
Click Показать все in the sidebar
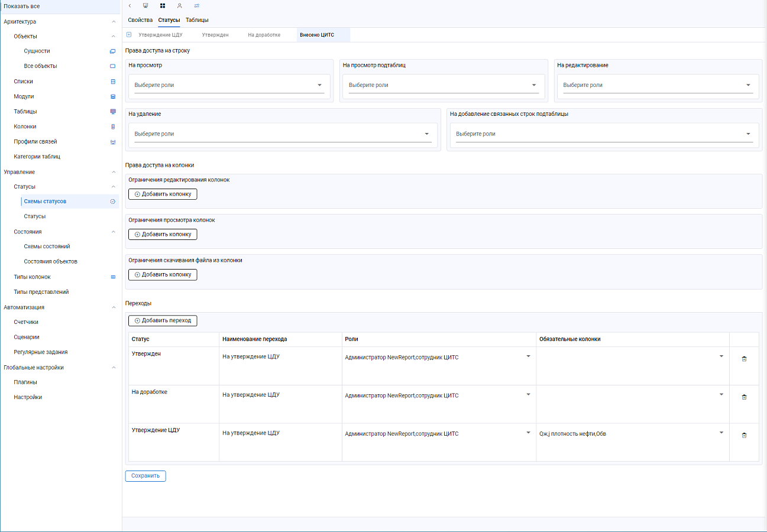click(x=60, y=6)
